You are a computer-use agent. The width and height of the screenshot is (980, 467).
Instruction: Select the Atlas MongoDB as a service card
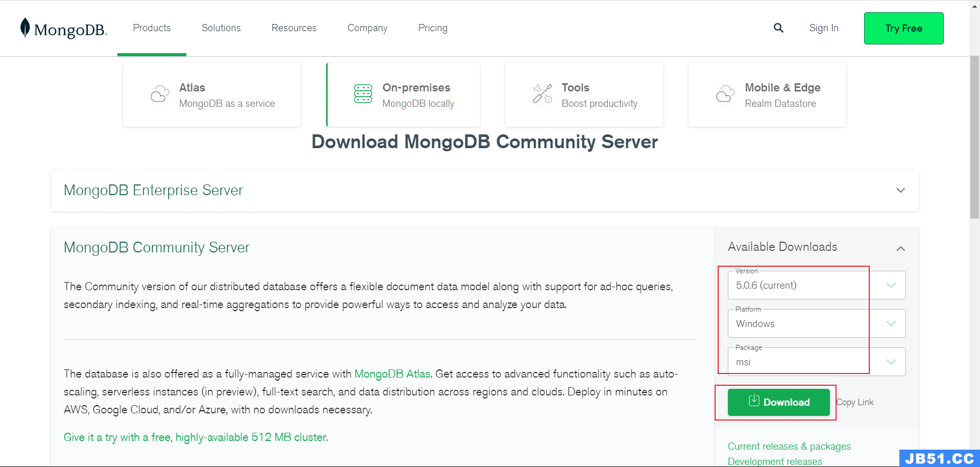point(212,95)
